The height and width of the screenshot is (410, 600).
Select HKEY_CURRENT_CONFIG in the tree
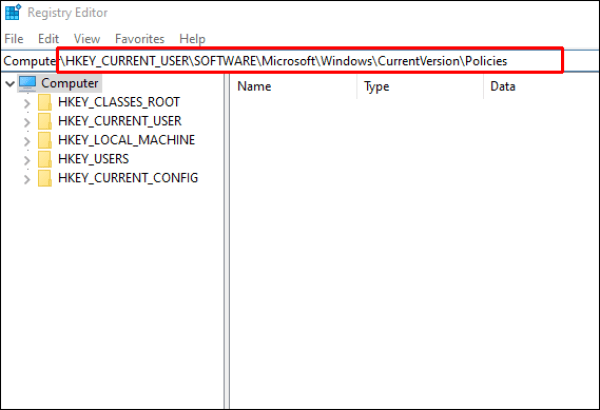(x=128, y=178)
